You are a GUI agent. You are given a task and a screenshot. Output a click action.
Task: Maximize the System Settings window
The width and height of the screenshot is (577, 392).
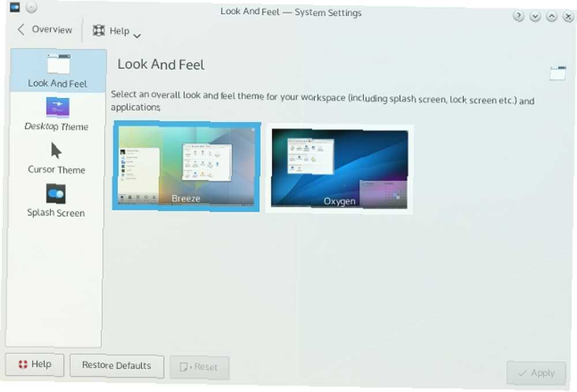tap(552, 16)
